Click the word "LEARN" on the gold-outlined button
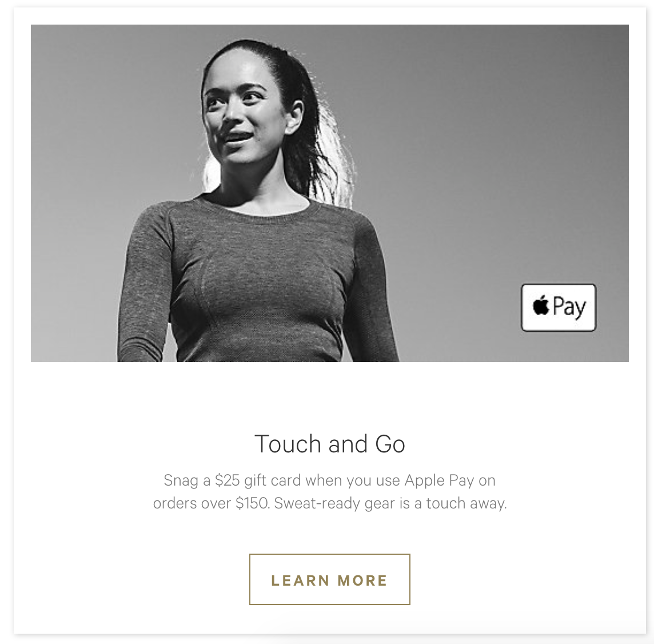Viewport: 654px width, 644px height. tap(301, 581)
